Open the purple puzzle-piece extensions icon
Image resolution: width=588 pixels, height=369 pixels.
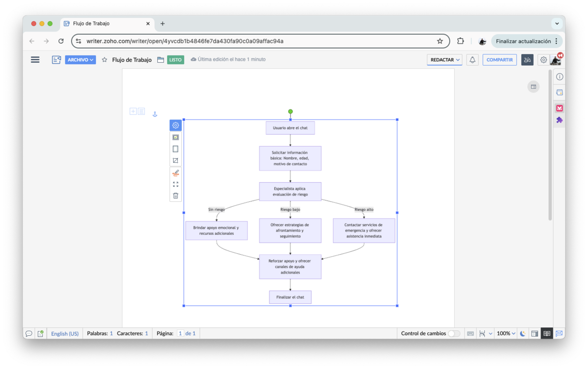tap(559, 120)
